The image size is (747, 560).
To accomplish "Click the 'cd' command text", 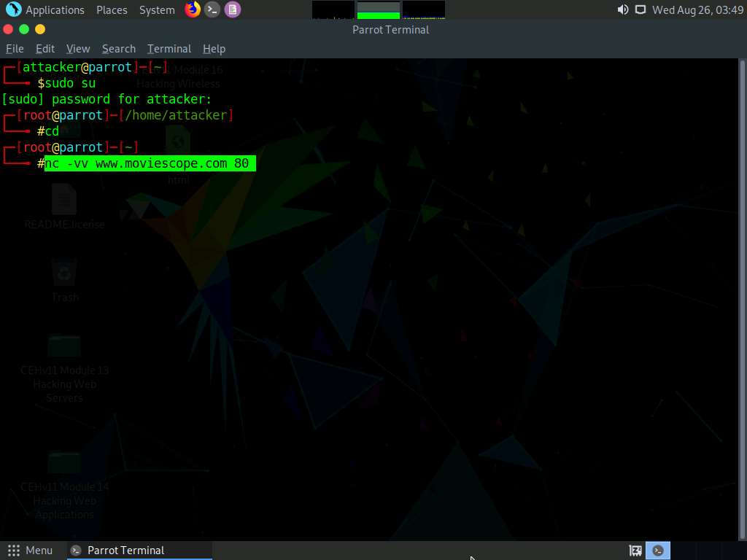I will [x=52, y=131].
